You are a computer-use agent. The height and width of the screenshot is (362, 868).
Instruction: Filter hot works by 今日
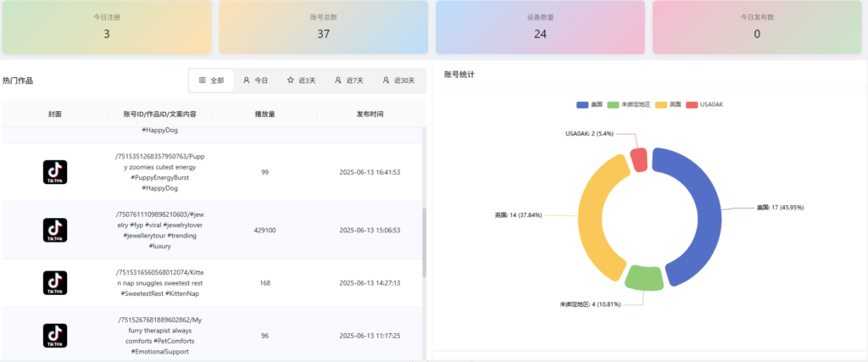click(x=256, y=81)
